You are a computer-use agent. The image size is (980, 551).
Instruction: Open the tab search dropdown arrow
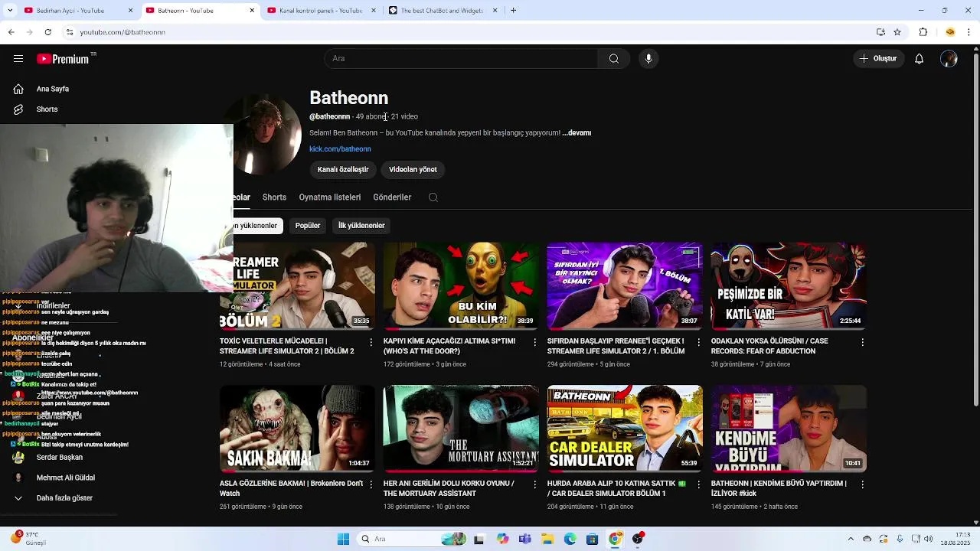coord(10,11)
